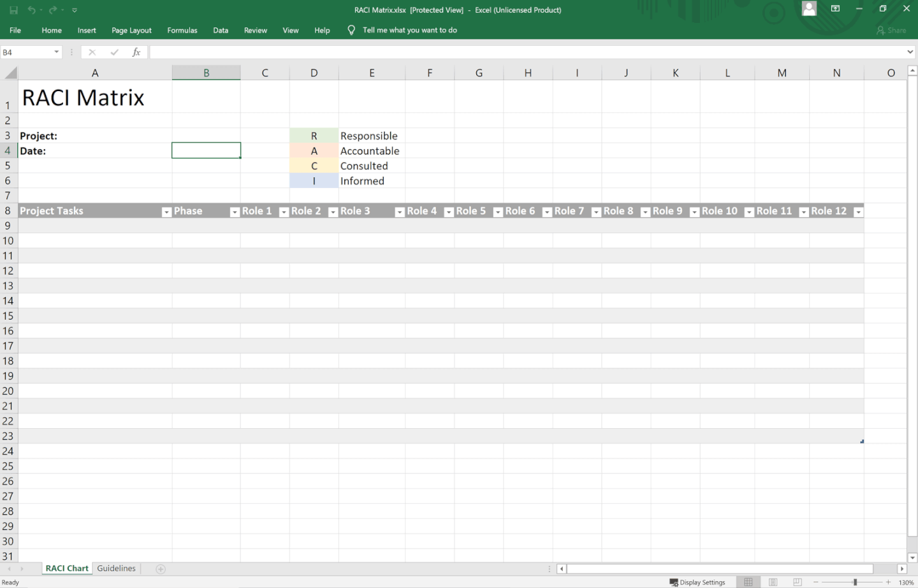This screenshot has width=918, height=588.
Task: Switch to Normal view icon
Action: click(x=748, y=582)
